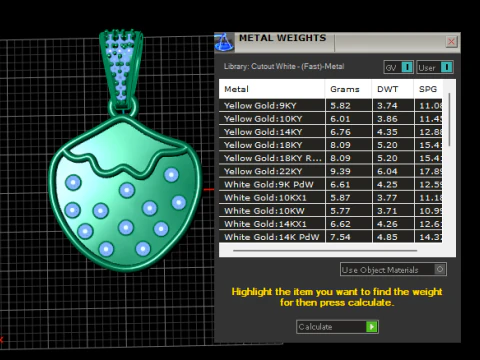Viewport: 480px width, 360px height.
Task: Click the Metal Weights flask icon
Action: coord(224,42)
